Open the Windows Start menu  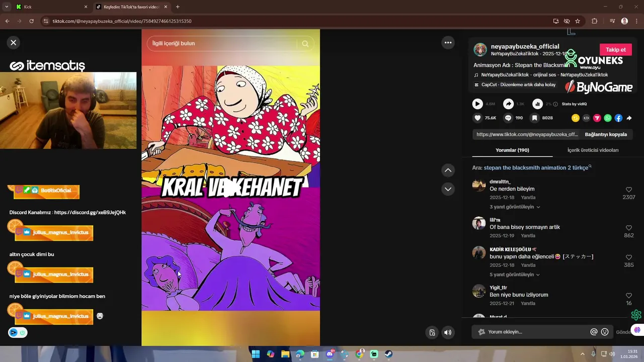[256, 354]
